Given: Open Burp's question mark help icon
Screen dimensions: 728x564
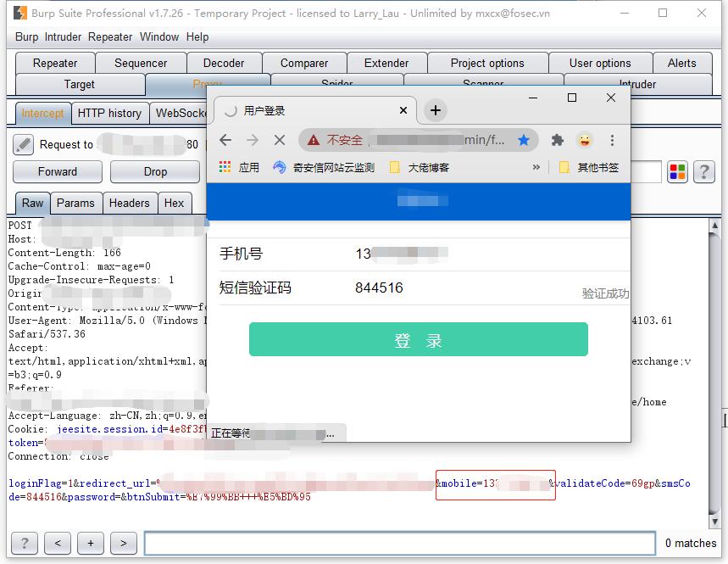Looking at the screenshot, I should (x=703, y=171).
